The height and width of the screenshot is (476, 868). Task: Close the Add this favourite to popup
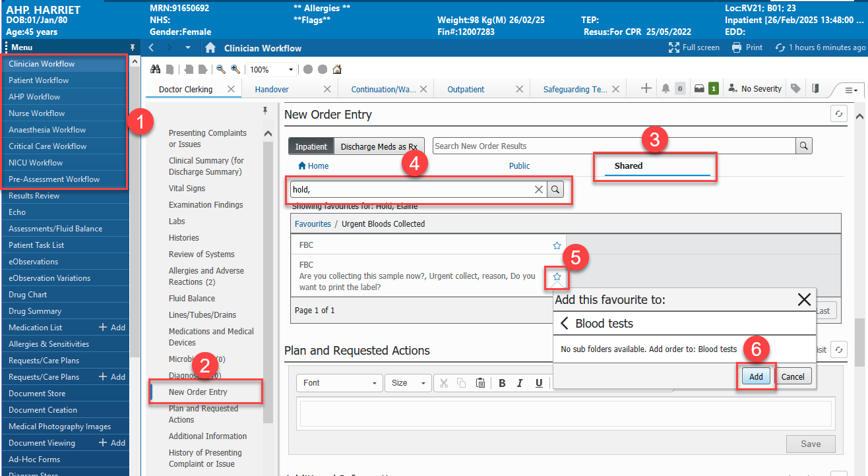(x=804, y=300)
